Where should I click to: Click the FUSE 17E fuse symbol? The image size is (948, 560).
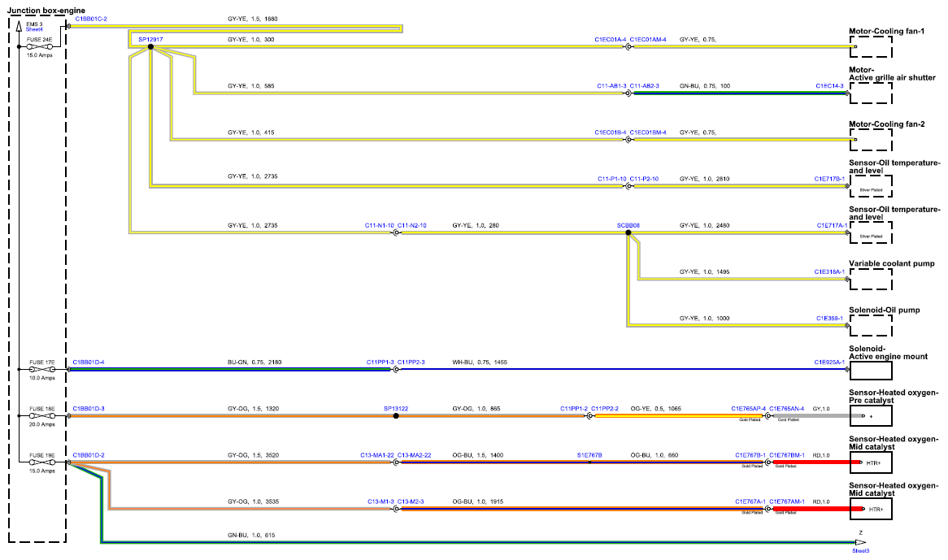(x=41, y=369)
